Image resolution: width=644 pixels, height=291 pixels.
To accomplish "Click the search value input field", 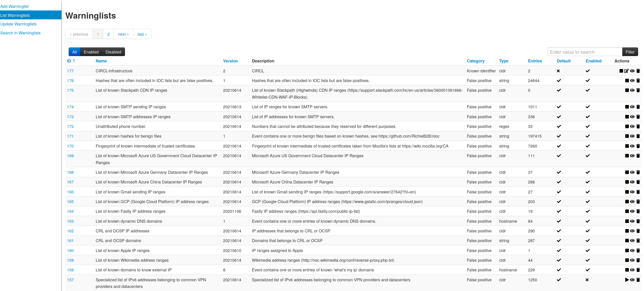I will pyautogui.click(x=584, y=52).
